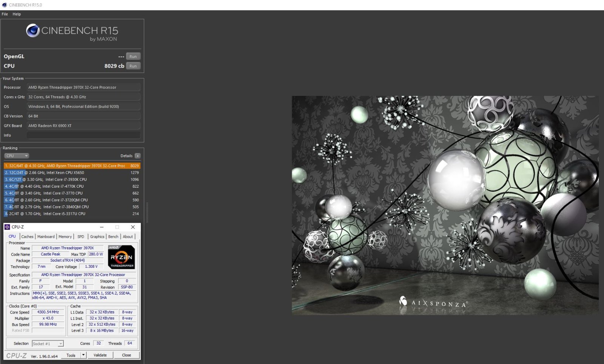
Task: Click the Multiplier value x 43.0
Action: tap(48, 318)
